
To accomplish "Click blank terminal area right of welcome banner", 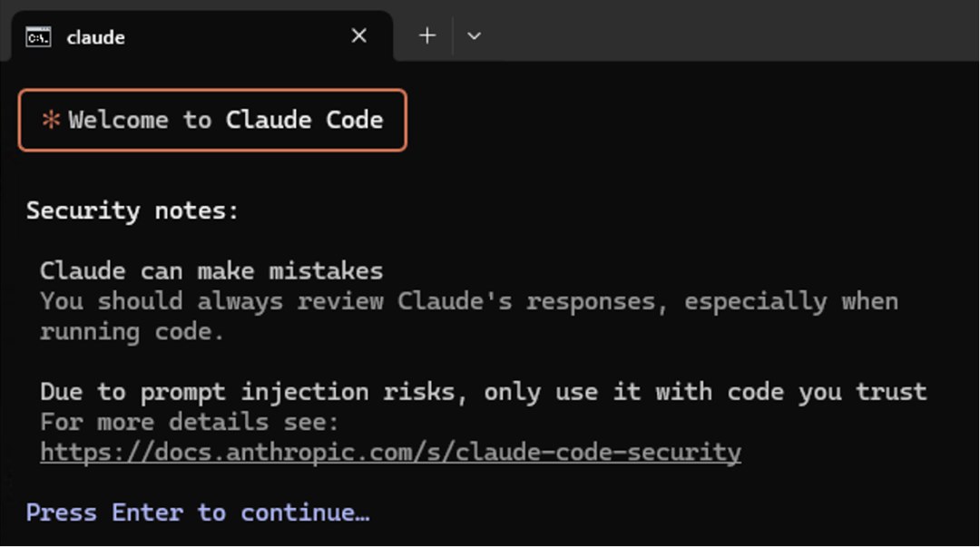I will click(681, 120).
